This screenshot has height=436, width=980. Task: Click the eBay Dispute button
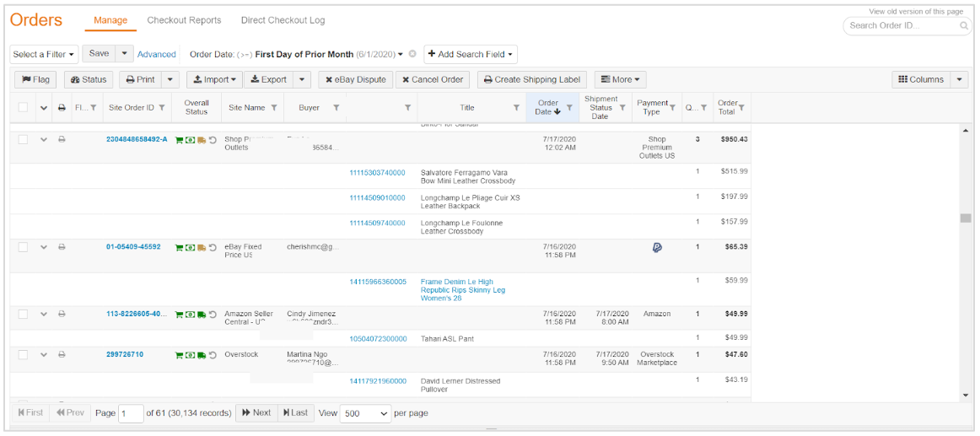355,79
